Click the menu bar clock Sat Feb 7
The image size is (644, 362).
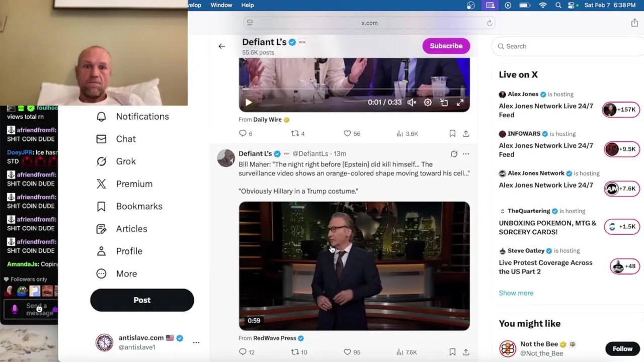coord(610,5)
